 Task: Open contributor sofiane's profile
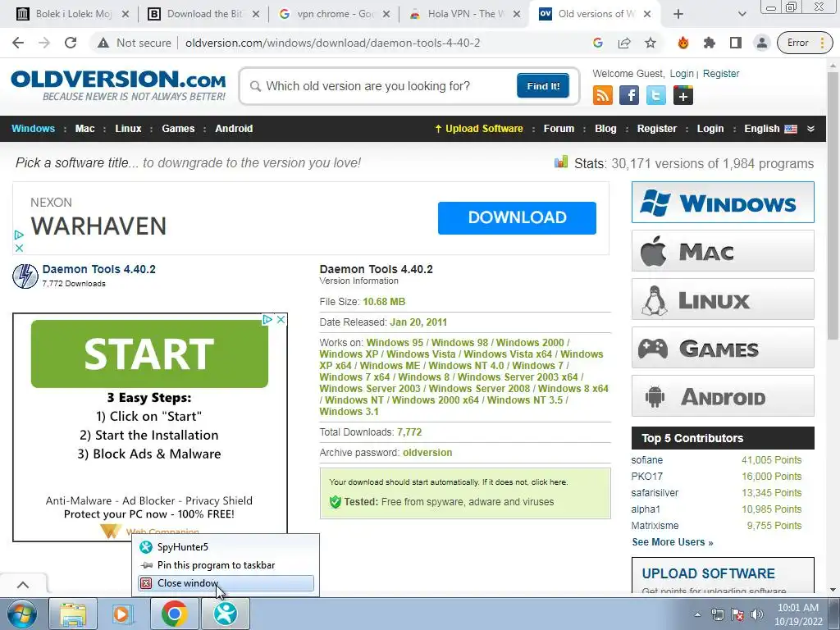point(646,459)
